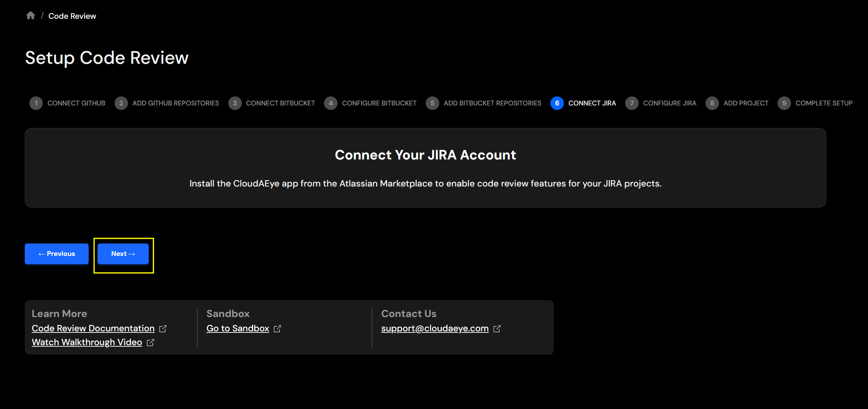Select the Complete Setup step label
This screenshot has width=868, height=409.
pyautogui.click(x=824, y=103)
